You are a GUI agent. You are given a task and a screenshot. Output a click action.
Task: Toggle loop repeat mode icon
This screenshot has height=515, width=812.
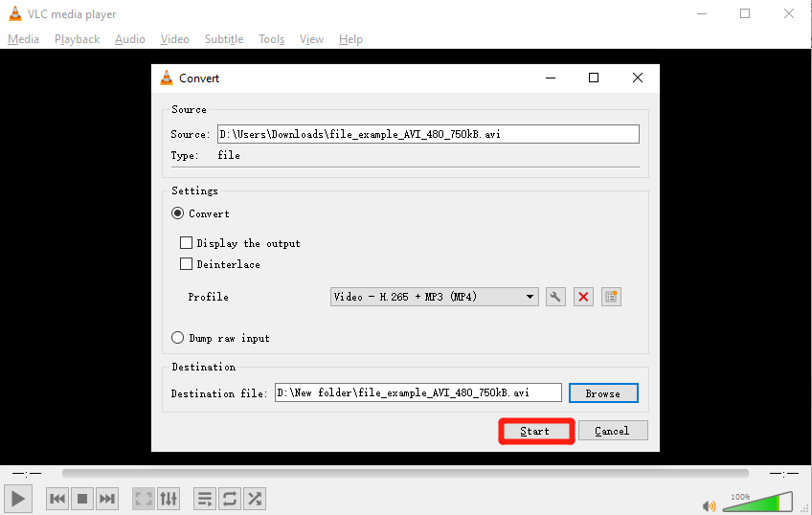(x=230, y=499)
